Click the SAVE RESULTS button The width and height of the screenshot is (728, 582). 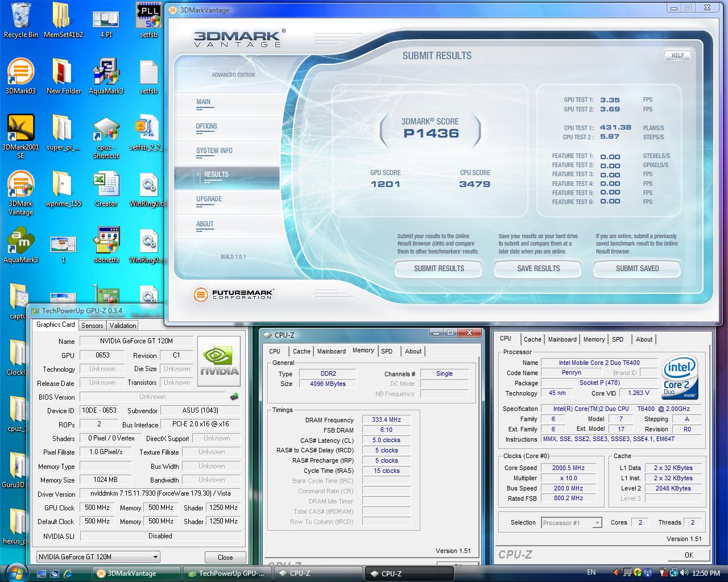pos(538,268)
